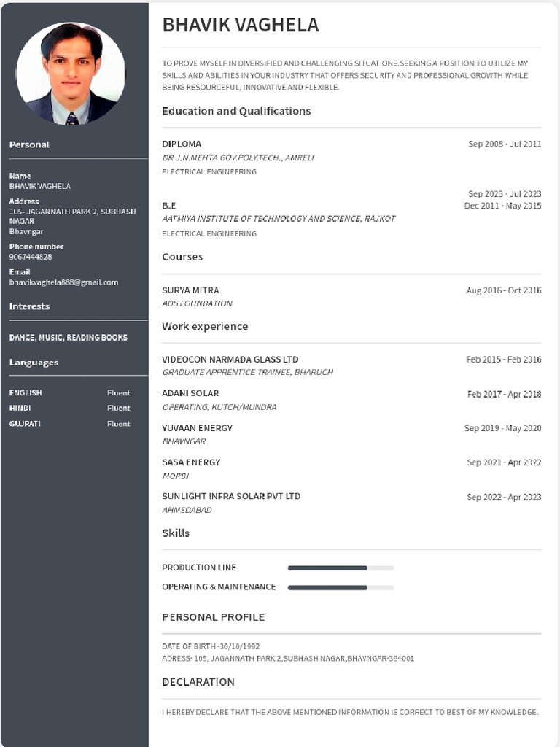Viewport: 560px width, 747px height.
Task: Click the Production Line skill bar
Action: pos(341,568)
